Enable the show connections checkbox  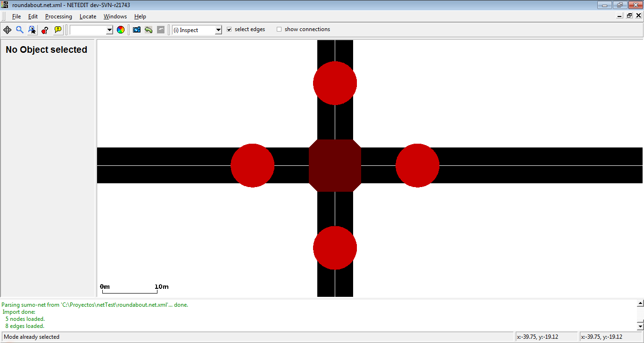(279, 29)
